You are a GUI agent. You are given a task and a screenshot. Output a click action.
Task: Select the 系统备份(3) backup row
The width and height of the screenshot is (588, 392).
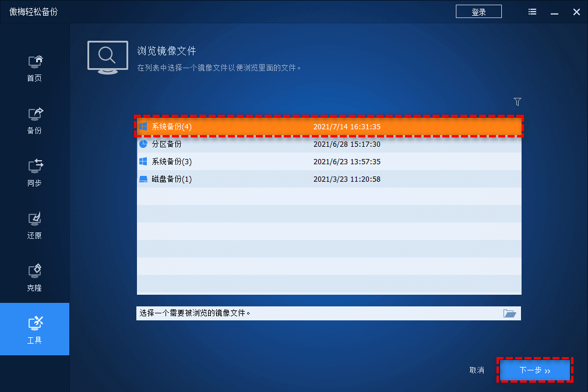329,161
